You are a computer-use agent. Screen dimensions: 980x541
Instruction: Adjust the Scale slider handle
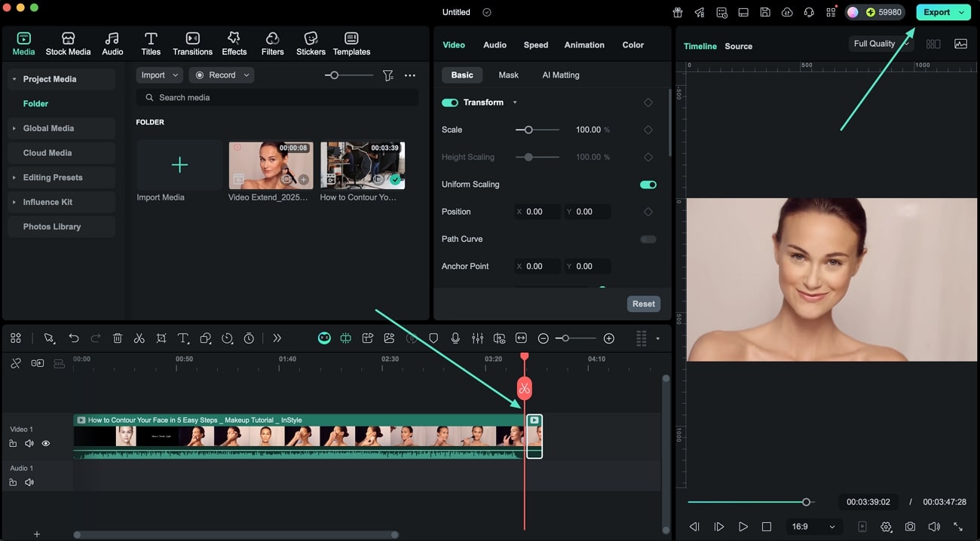click(x=528, y=130)
